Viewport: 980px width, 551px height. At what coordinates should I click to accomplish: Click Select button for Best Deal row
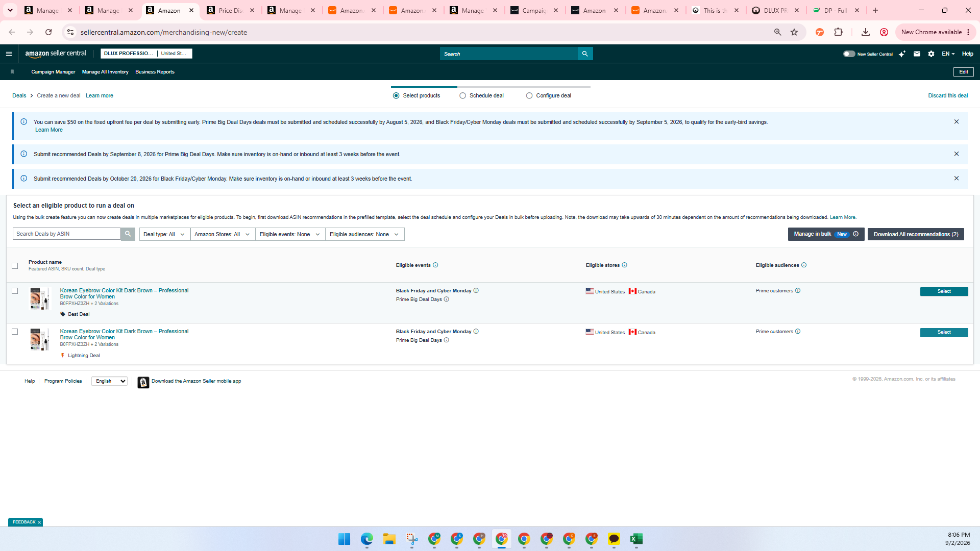pos(944,291)
